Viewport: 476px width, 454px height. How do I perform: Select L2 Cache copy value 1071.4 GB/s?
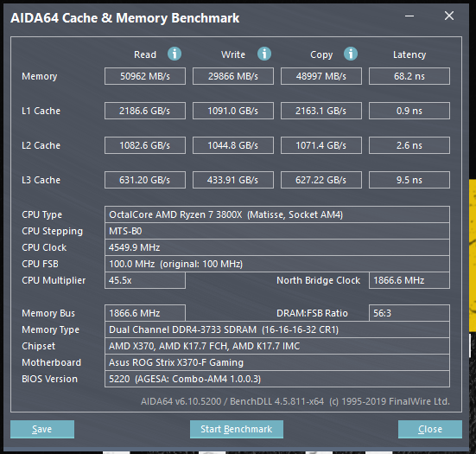pyautogui.click(x=321, y=145)
